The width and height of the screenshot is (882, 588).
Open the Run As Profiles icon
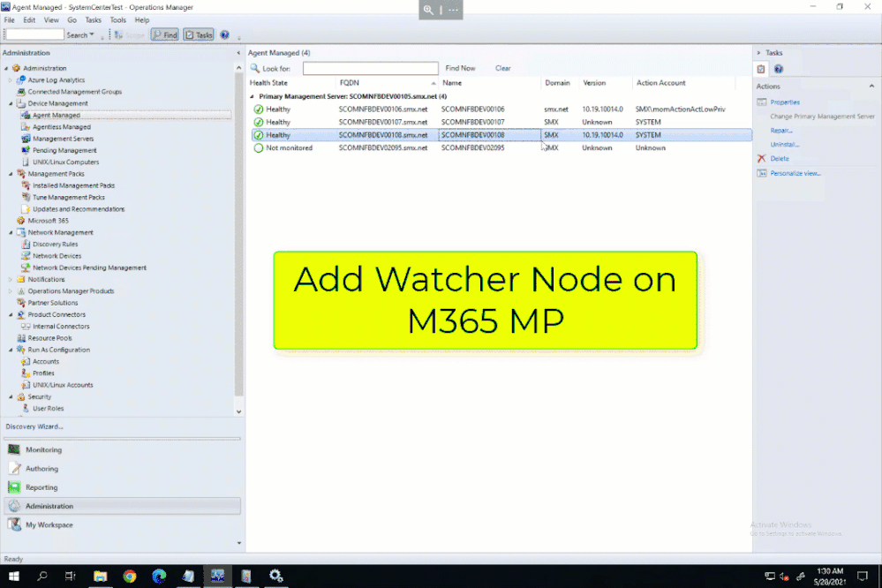26,373
